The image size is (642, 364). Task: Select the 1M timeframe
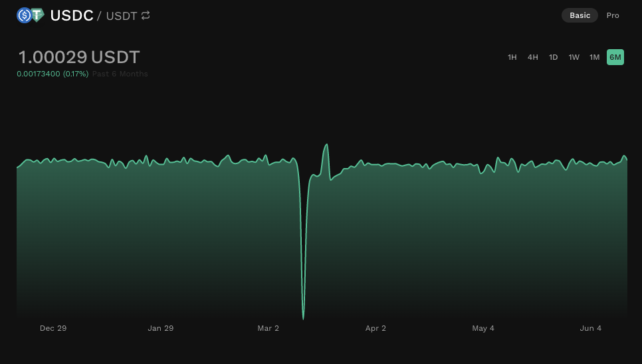point(595,57)
